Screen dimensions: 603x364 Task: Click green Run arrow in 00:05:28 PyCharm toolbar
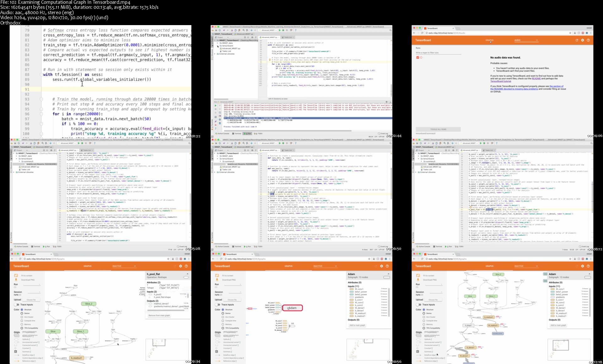pyautogui.click(x=79, y=143)
